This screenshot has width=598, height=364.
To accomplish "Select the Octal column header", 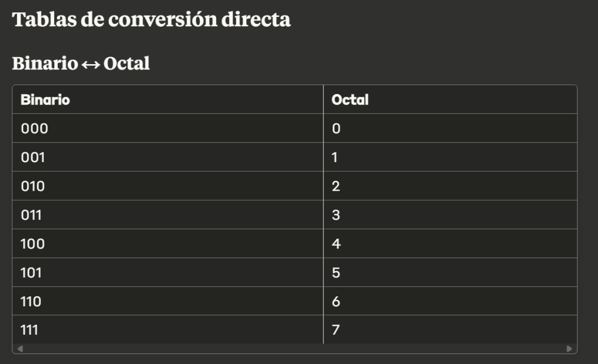I will click(350, 100).
